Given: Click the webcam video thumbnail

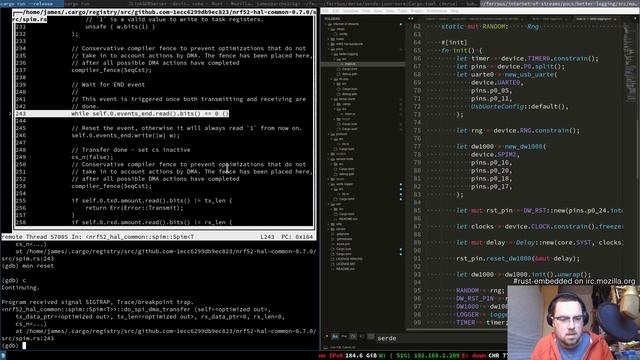Looking at the screenshot, I should pyautogui.click(x=573, y=322).
